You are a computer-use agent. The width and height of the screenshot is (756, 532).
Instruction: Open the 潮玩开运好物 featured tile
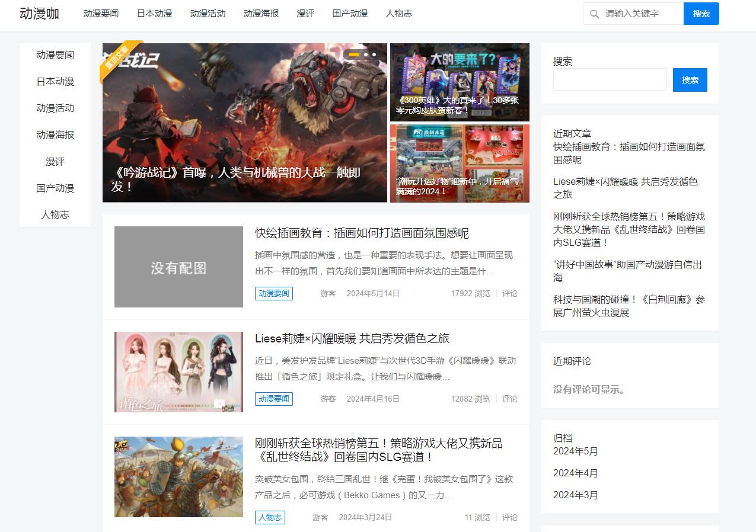click(x=460, y=164)
